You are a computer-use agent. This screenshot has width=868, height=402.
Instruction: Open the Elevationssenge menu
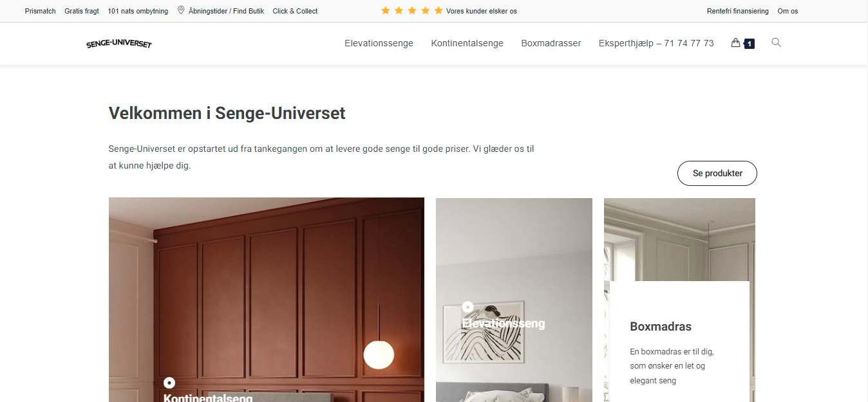pyautogui.click(x=379, y=43)
